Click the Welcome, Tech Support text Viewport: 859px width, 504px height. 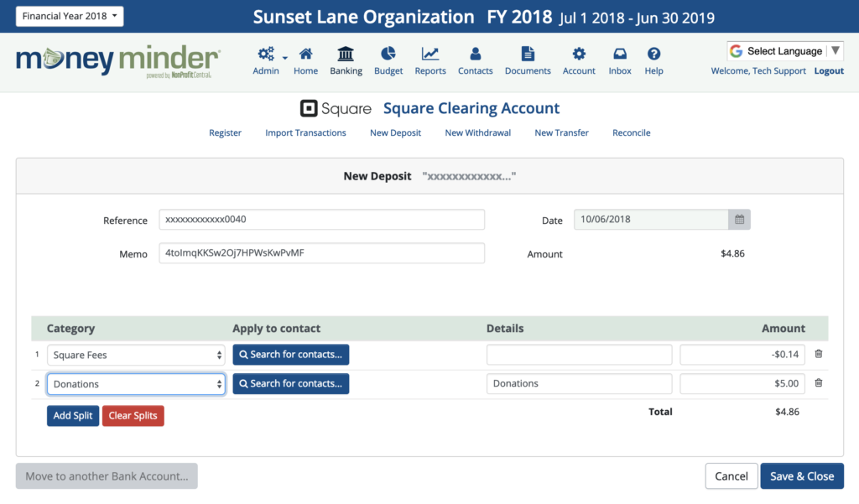758,70
